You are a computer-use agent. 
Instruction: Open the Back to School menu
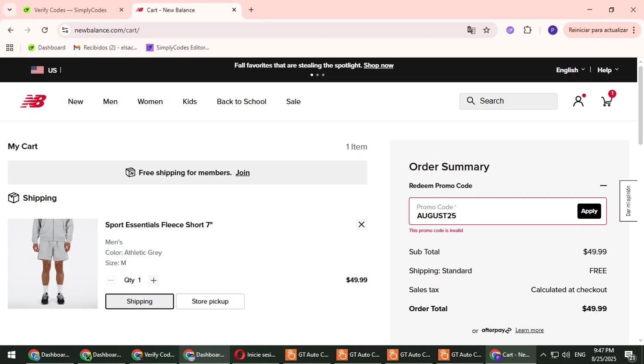242,101
